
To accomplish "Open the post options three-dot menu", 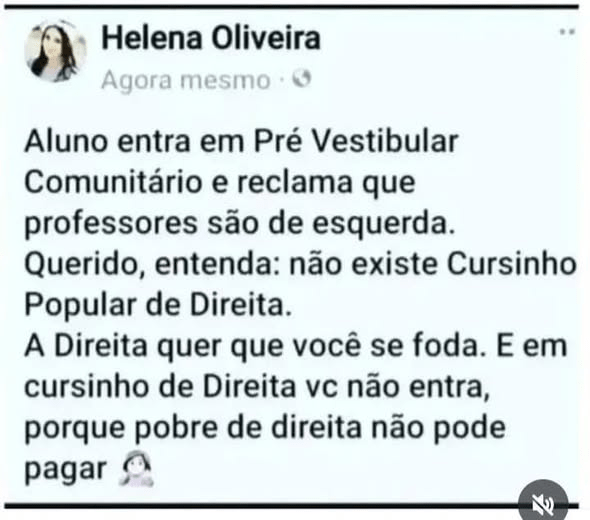I will coord(567,32).
